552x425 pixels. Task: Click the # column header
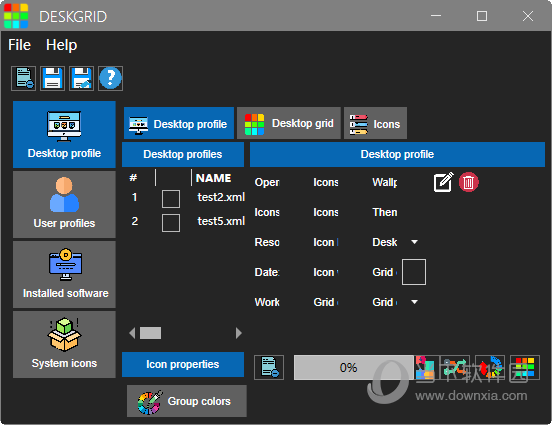point(133,177)
